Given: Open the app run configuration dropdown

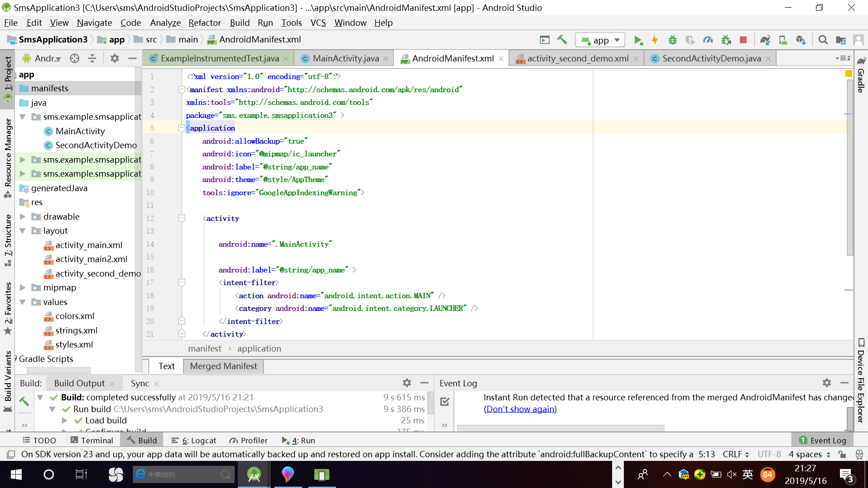Looking at the screenshot, I should 600,40.
